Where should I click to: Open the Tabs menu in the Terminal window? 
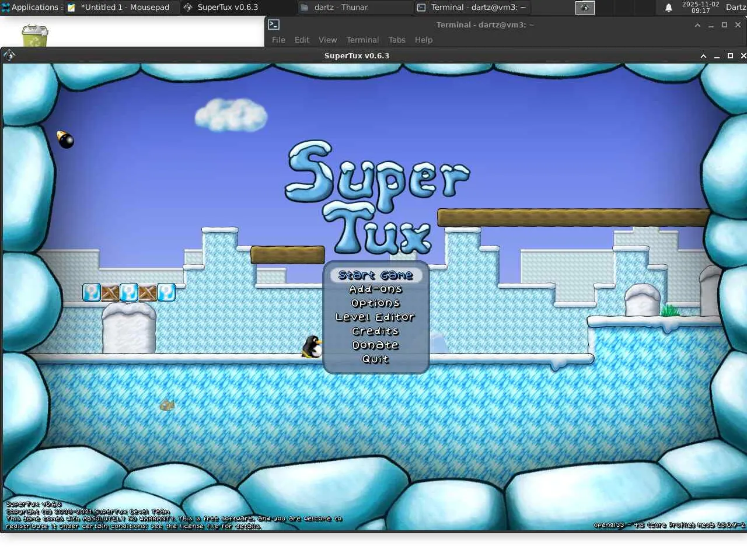[397, 40]
